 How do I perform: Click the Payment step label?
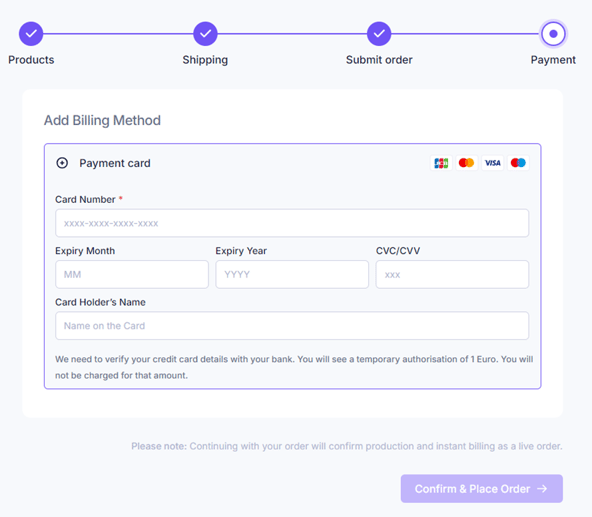click(x=553, y=60)
